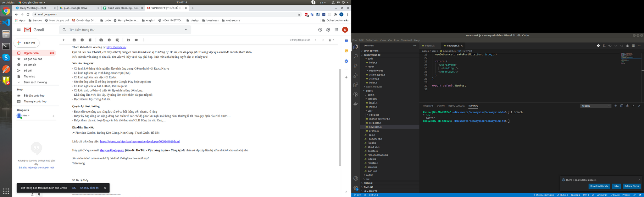
Task: Maximize the terminal panel with up chevron
Action: pyautogui.click(x=633, y=106)
